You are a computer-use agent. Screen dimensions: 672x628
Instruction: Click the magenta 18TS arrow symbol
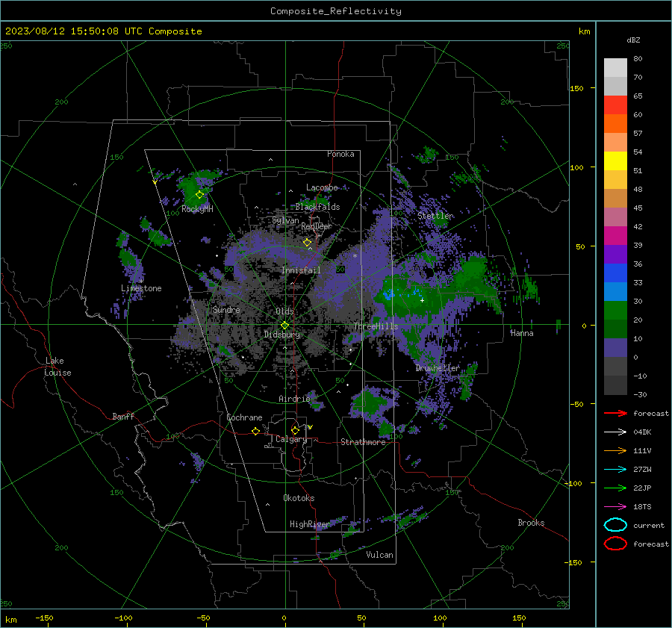click(x=615, y=507)
